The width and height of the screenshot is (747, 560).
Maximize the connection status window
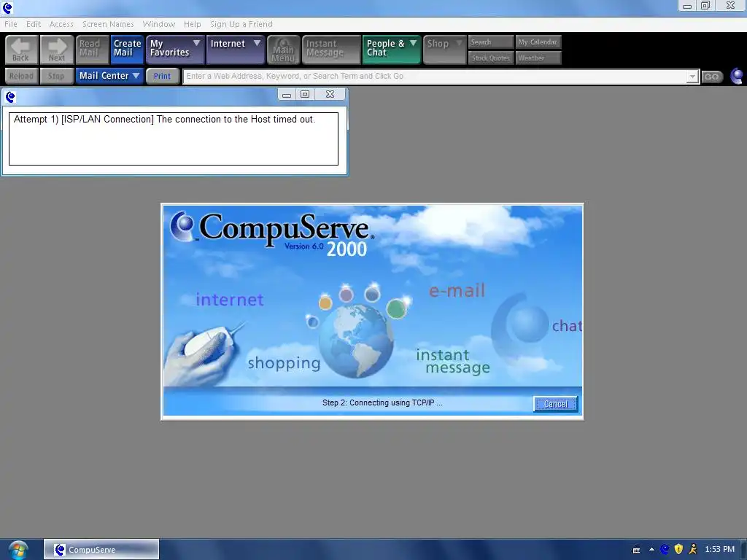pos(305,94)
